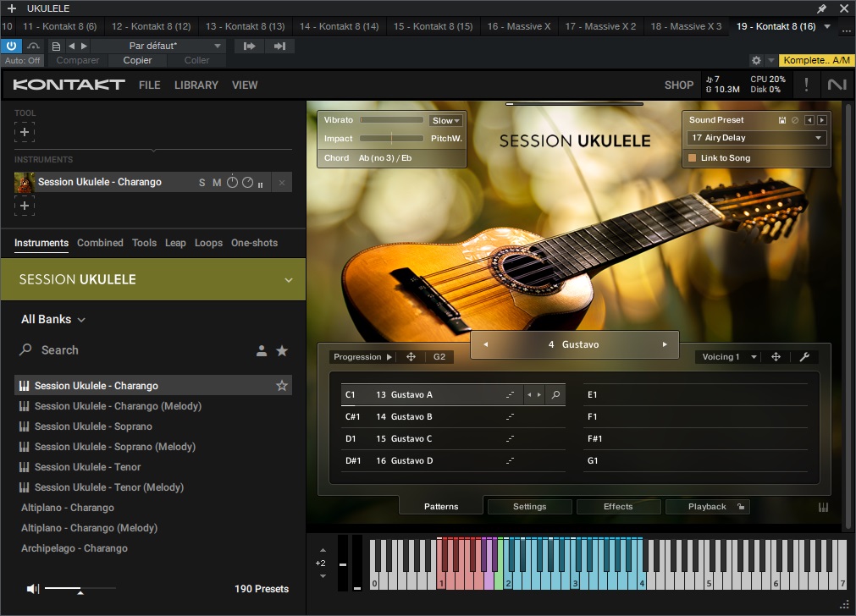Open the Vibrato Slow speed dropdown
856x616 pixels.
coord(445,120)
